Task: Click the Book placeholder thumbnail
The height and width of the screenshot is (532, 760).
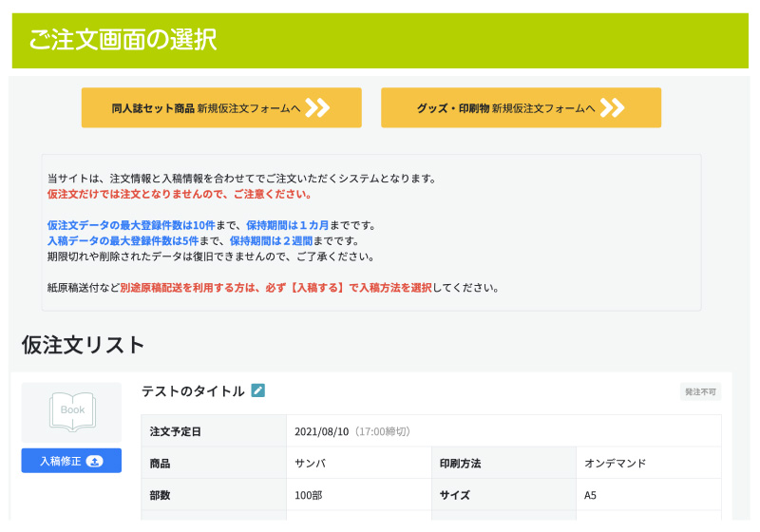Action: pyautogui.click(x=72, y=412)
